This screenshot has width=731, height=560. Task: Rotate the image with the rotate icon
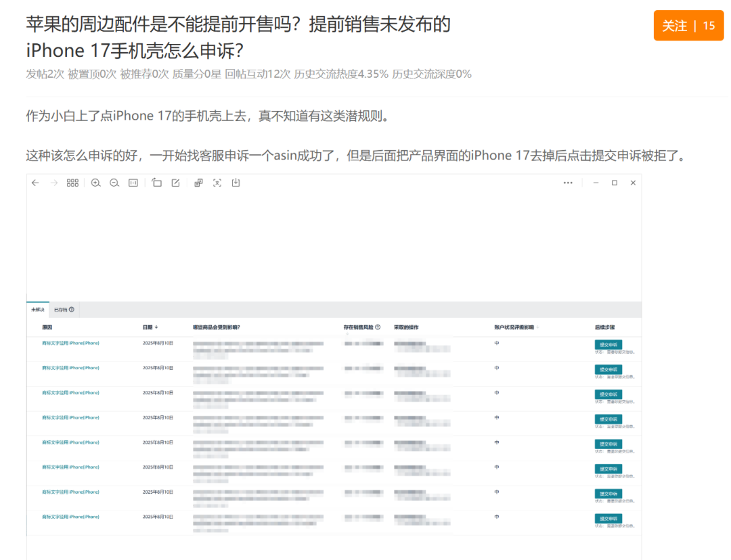click(x=156, y=183)
